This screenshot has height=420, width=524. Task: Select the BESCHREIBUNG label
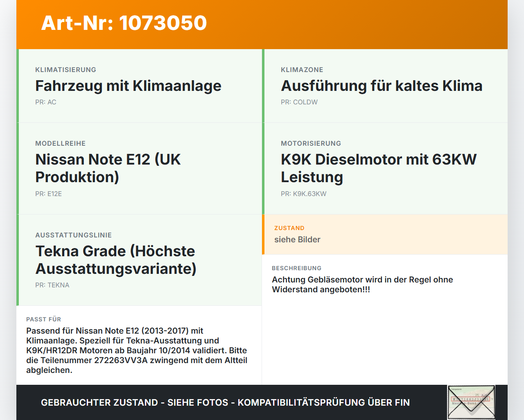click(296, 268)
